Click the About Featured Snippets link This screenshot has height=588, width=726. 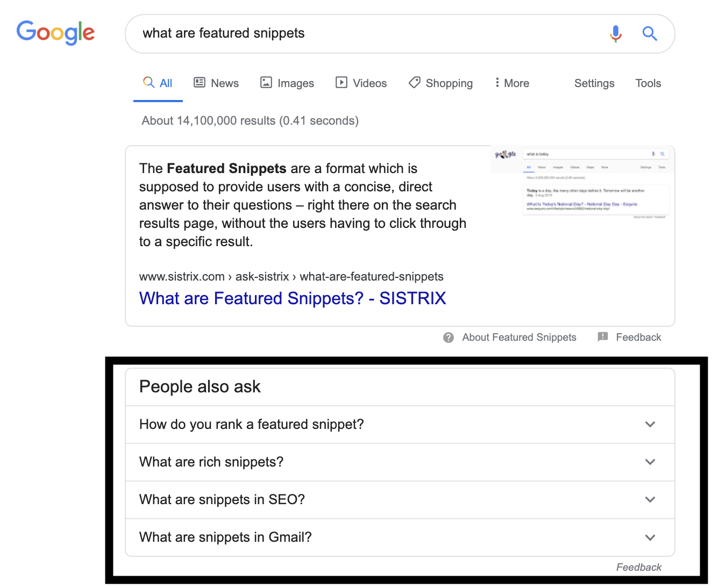(518, 337)
